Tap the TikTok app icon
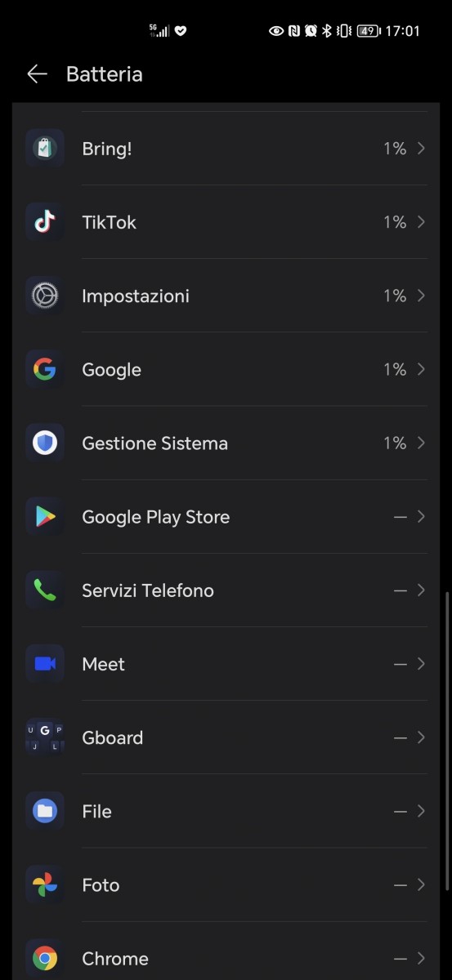 pyautogui.click(x=45, y=222)
